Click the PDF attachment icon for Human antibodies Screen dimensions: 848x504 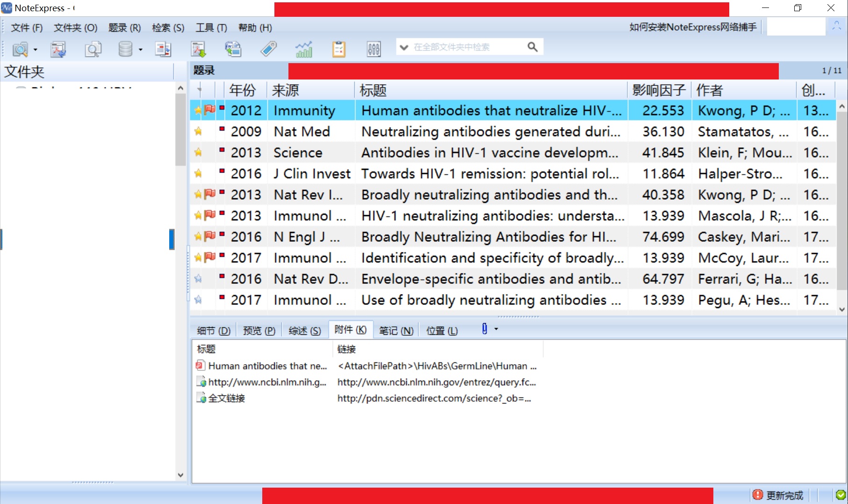click(200, 366)
